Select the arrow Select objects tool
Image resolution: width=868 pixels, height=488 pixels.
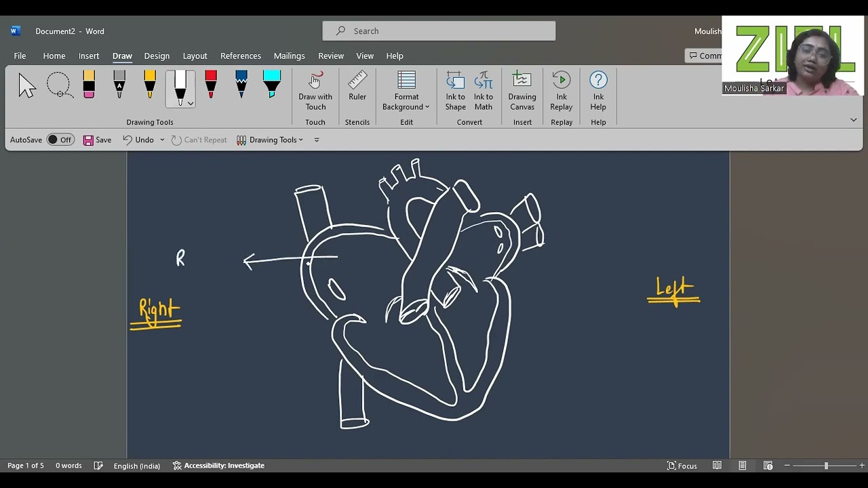[27, 86]
